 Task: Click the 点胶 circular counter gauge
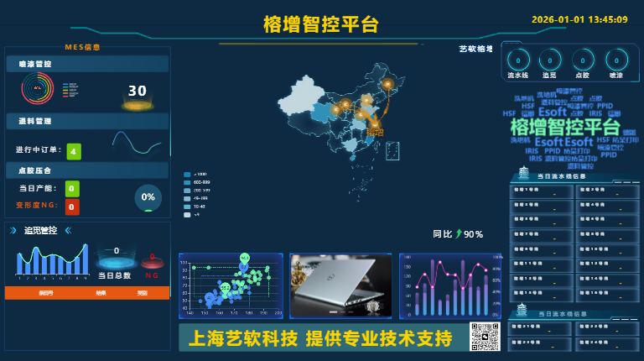584,60
